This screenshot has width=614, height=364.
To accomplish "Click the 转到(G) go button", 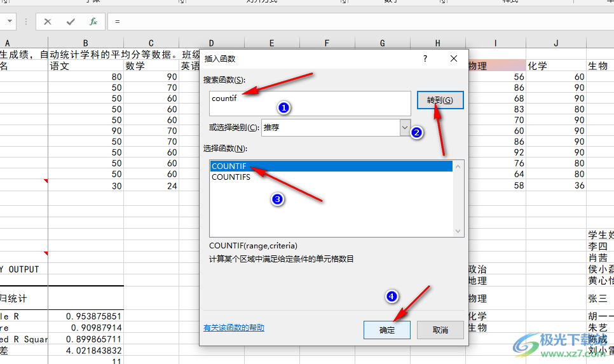I will pyautogui.click(x=440, y=100).
